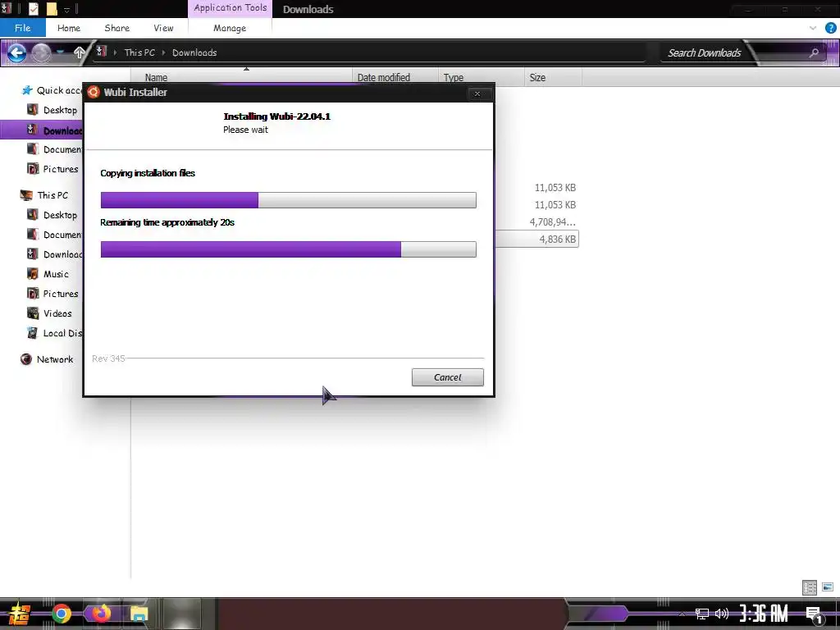Open the network tray icon
The height and width of the screenshot is (630, 840).
point(701,614)
